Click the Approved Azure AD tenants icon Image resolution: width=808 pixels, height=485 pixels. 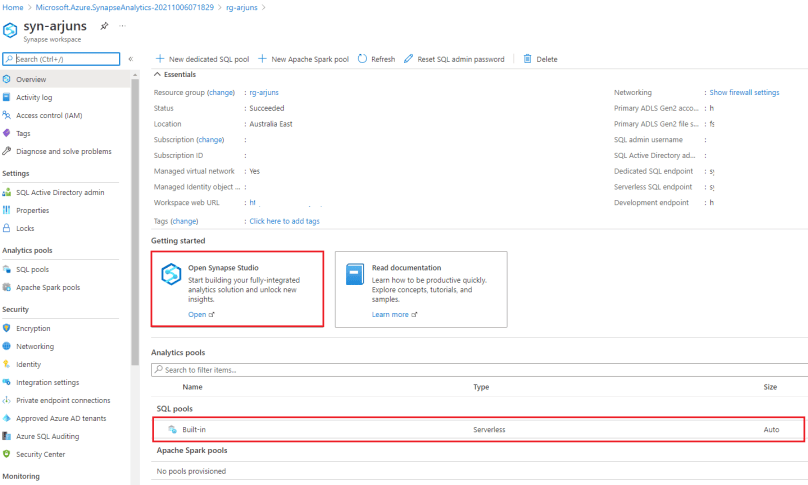6,418
